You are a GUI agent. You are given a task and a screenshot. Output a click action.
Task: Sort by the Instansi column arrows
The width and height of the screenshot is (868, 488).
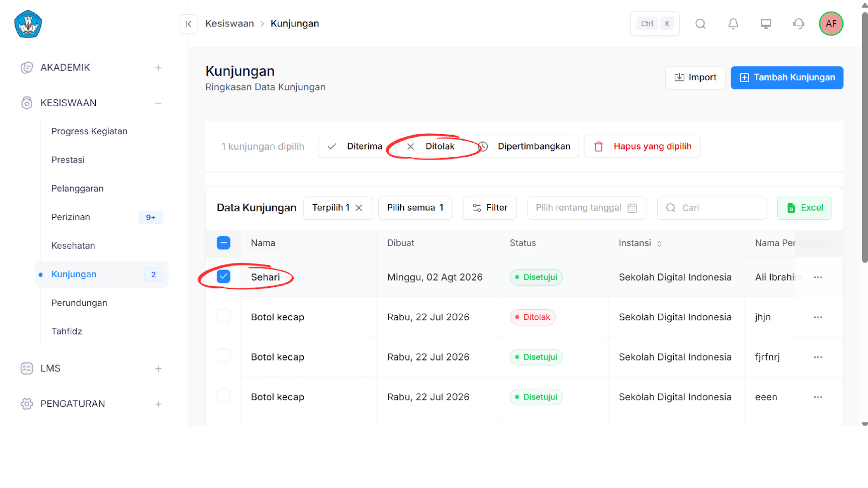(x=659, y=244)
